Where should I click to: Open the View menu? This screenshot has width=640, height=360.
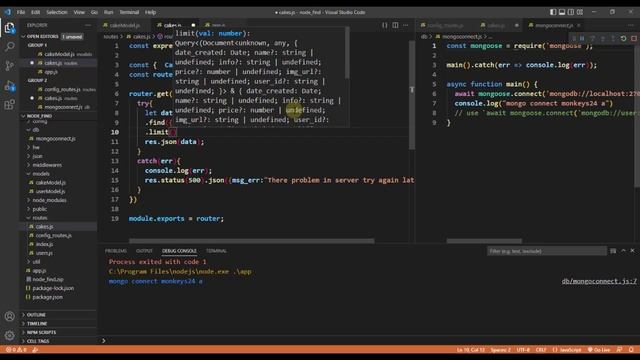pyautogui.click(x=79, y=12)
